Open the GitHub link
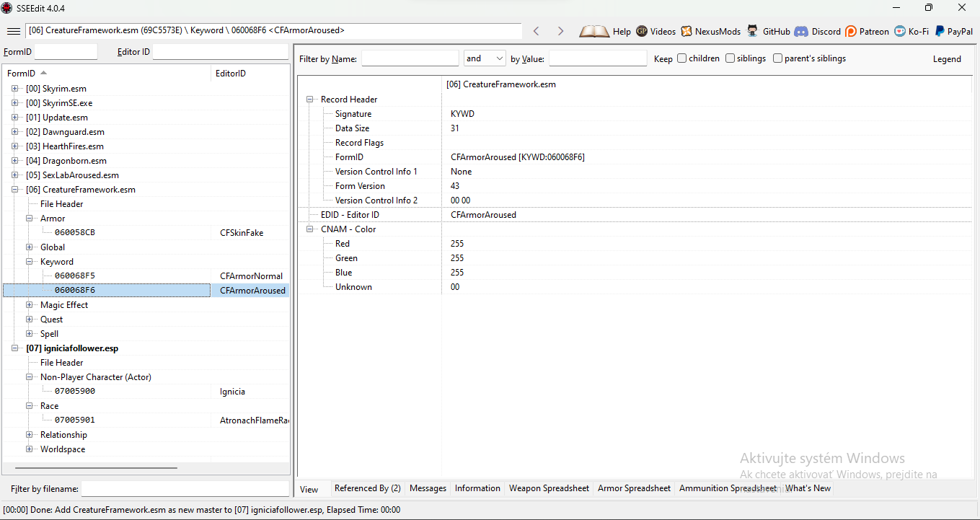 point(769,31)
